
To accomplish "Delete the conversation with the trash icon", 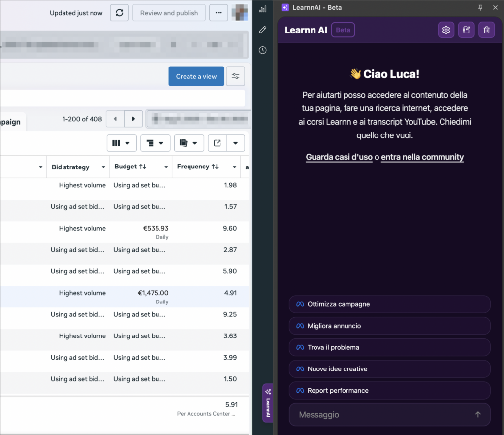I will click(486, 30).
